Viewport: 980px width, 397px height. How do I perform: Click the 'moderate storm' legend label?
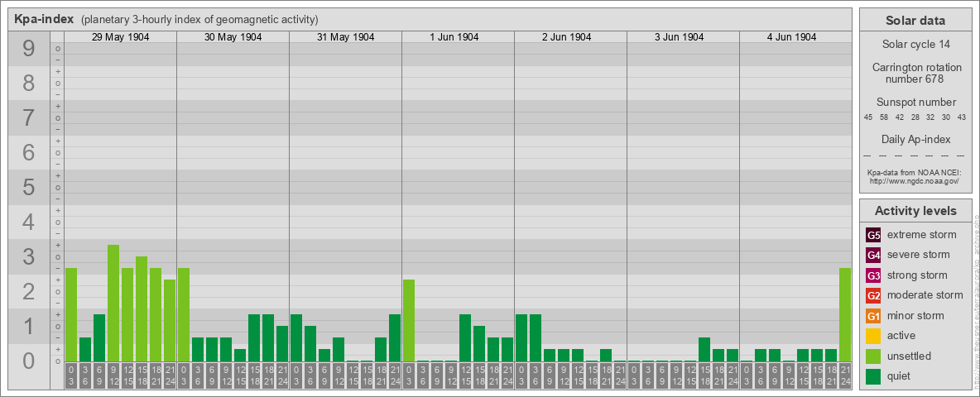pos(925,294)
